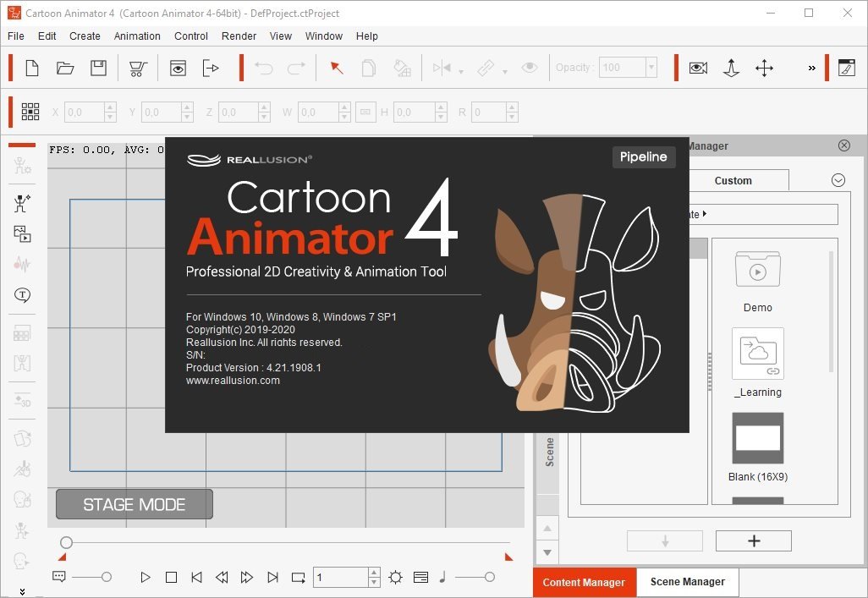Click the plus add button in Content Manager
The image size is (868, 598).
pyautogui.click(x=753, y=541)
